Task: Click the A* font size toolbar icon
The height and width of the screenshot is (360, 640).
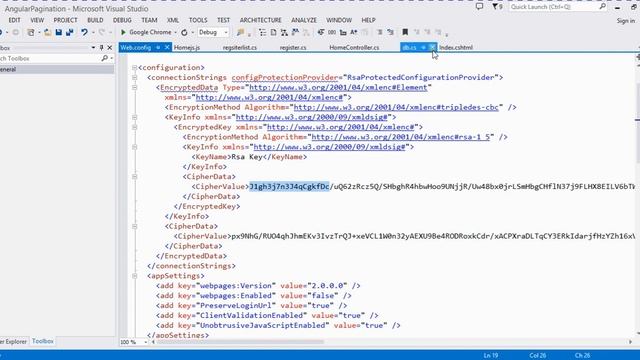Action: coord(354,32)
